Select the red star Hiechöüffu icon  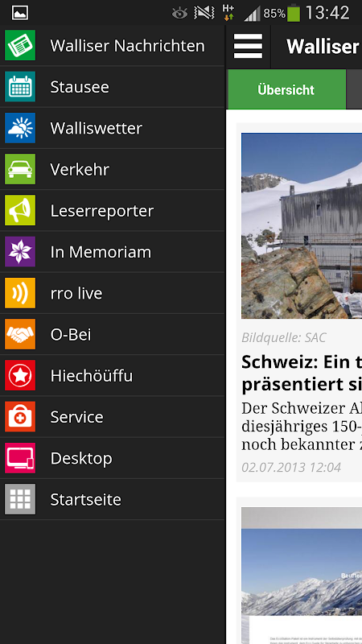[x=20, y=375]
